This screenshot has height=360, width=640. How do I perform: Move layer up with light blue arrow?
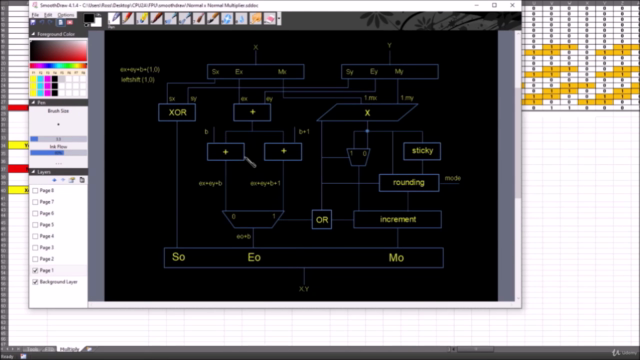63,180
